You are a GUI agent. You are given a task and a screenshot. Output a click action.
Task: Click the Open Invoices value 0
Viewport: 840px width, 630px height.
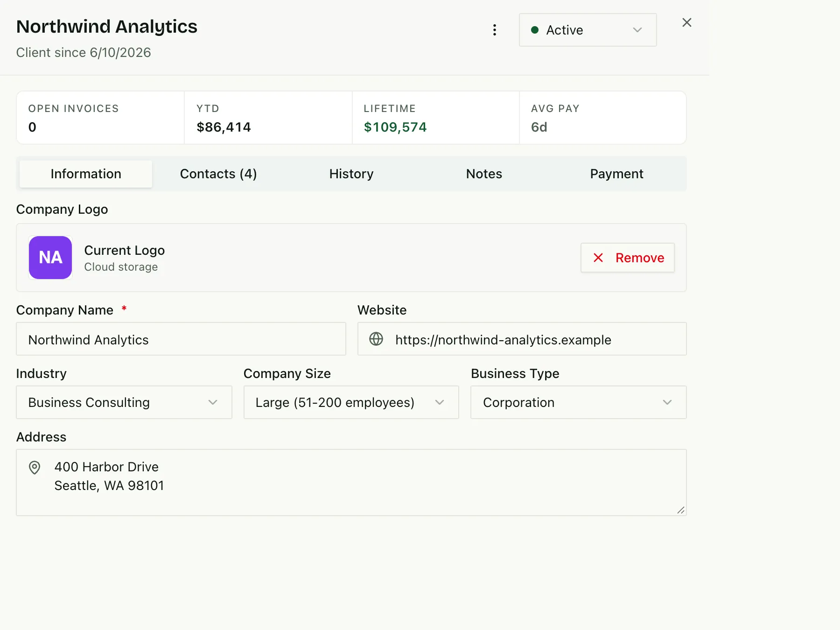point(32,127)
